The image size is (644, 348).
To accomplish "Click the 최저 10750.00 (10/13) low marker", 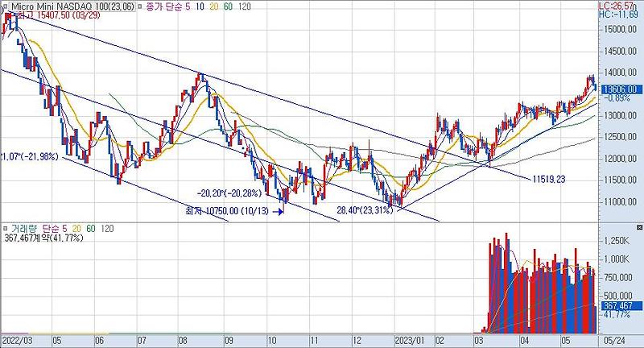I will coord(227,211).
